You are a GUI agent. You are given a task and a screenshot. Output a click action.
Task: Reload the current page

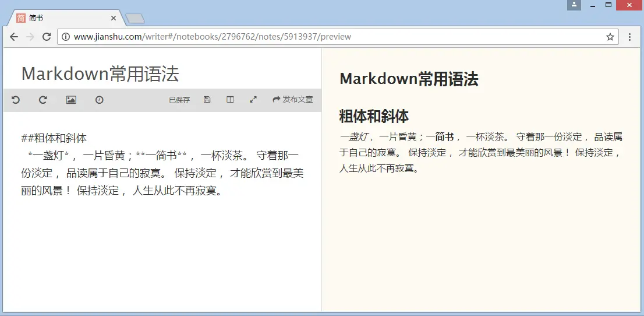coord(47,37)
